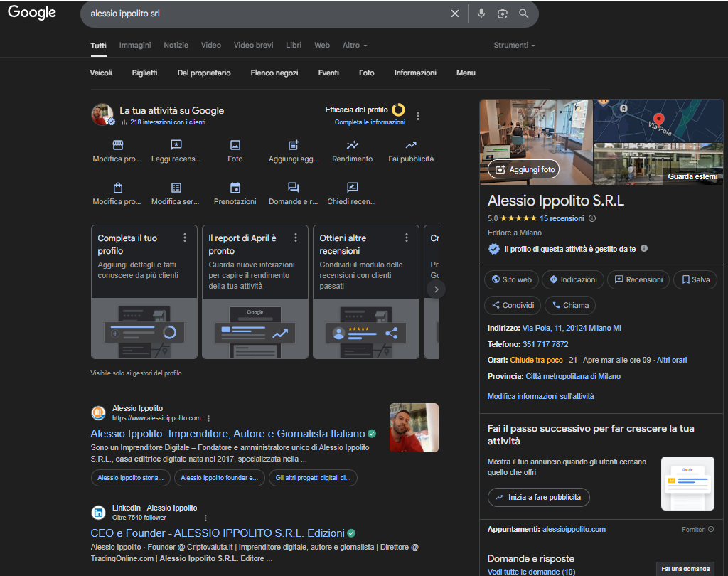Click the Recensioni button in business panel

[x=638, y=279]
